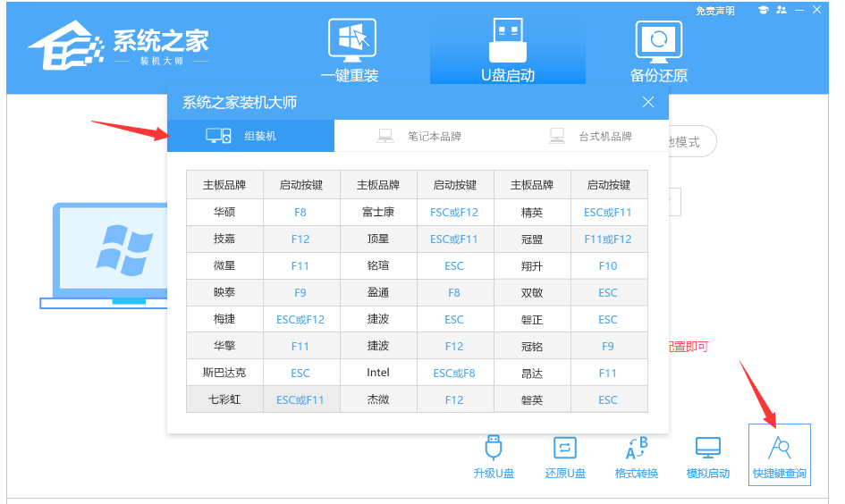Switch to the 组装机 tab

(x=250, y=136)
